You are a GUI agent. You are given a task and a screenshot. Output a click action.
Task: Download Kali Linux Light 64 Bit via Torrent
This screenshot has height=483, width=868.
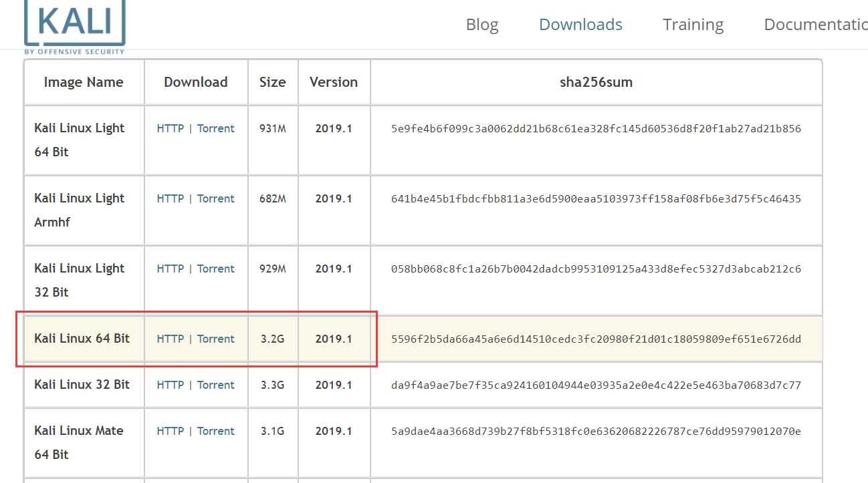click(215, 128)
